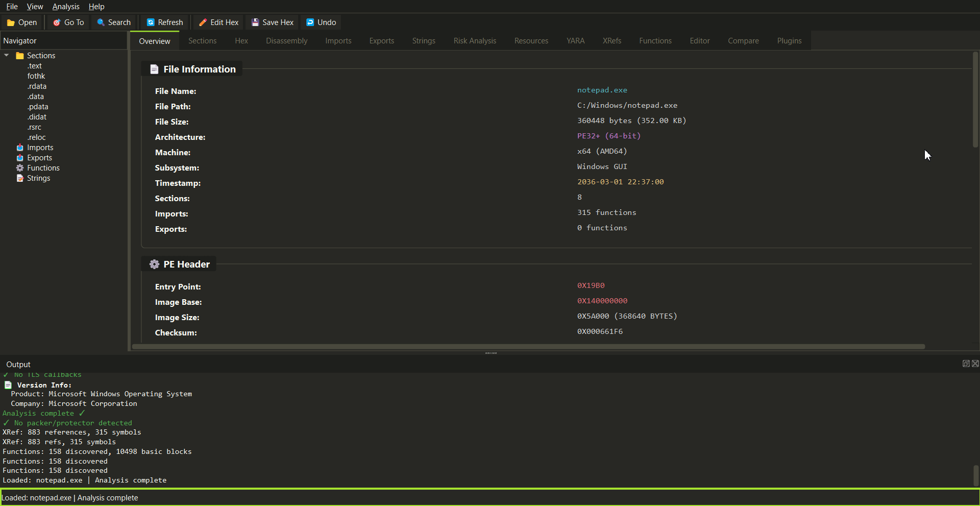Click the Search magnifier icon
This screenshot has width=980, height=506.
coord(100,22)
